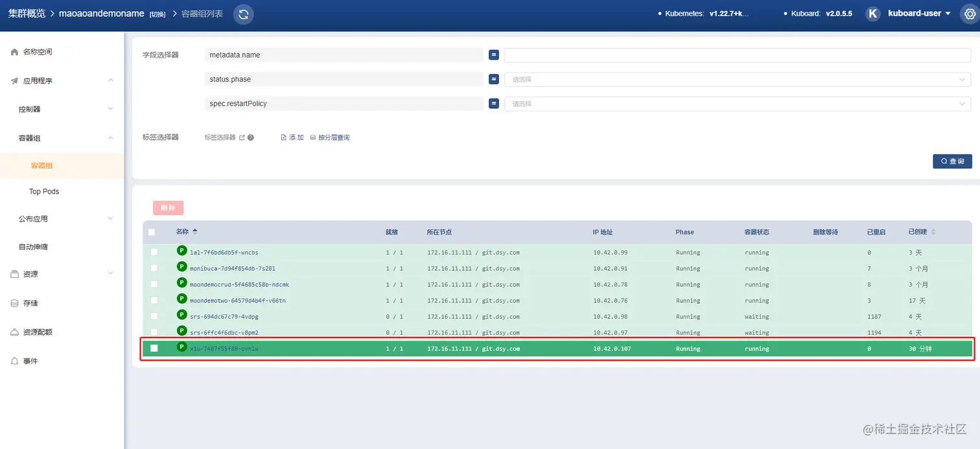Viewport: 980px width, 449px height.
Task: Open pod xiu-7487f55f89-bvhlw name link
Action: (x=224, y=349)
